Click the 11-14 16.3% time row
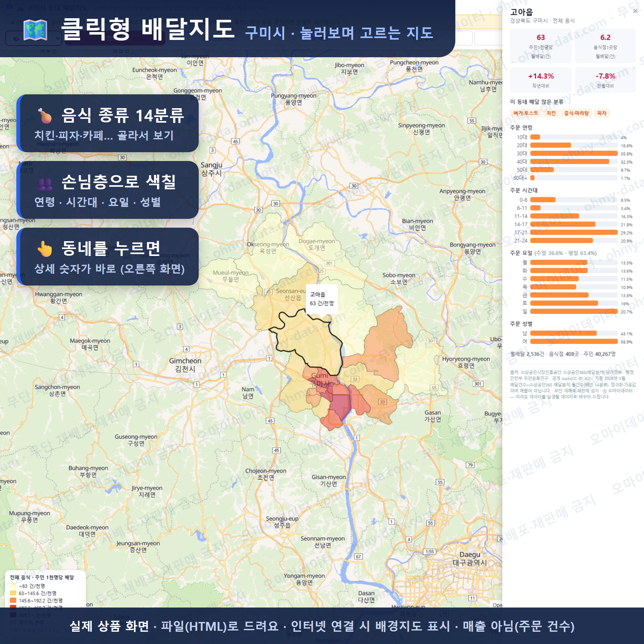The image size is (644, 644). coord(573,216)
